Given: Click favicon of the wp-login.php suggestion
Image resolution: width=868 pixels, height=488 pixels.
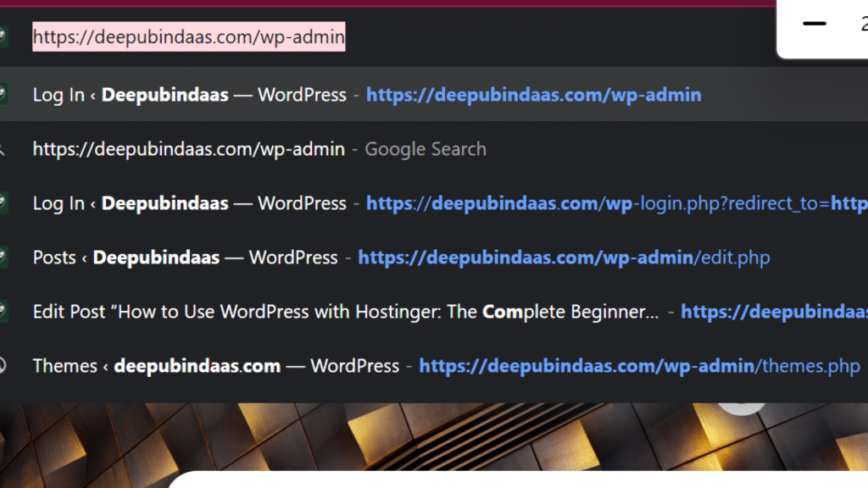Looking at the screenshot, I should pos(3,203).
